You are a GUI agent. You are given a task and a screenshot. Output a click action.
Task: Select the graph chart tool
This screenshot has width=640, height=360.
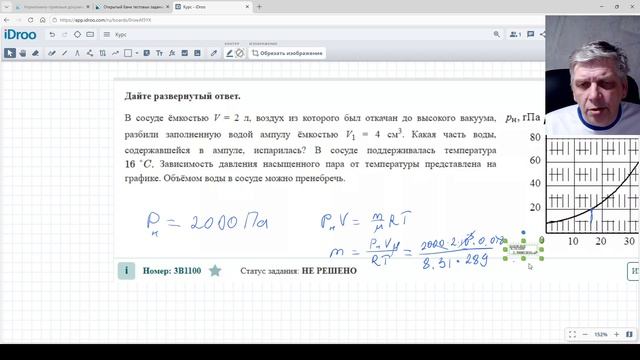click(115, 53)
